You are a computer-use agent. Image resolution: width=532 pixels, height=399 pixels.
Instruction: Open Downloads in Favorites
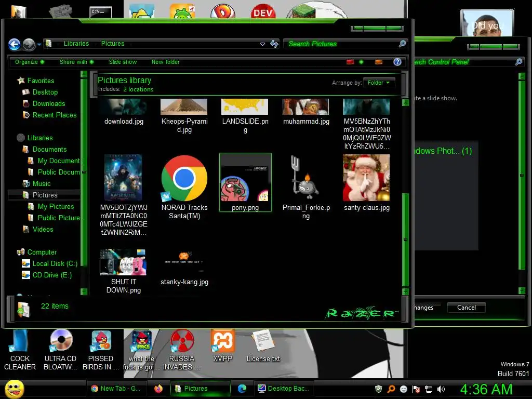click(49, 103)
